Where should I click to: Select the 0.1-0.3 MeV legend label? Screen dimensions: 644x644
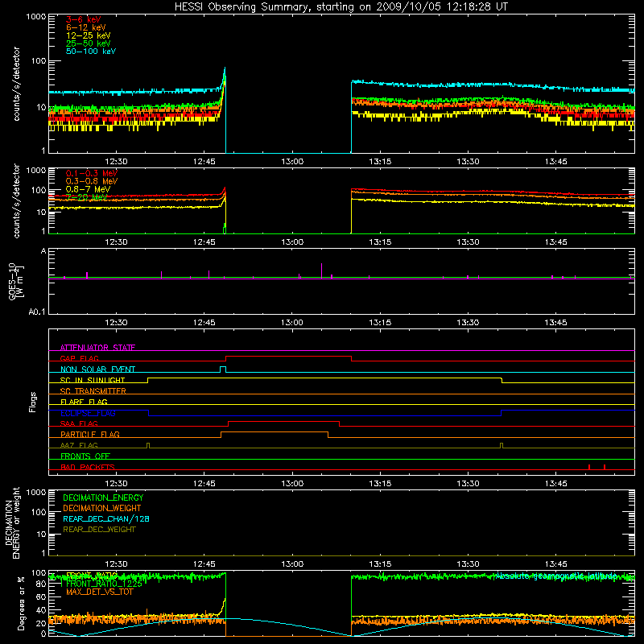(x=92, y=173)
